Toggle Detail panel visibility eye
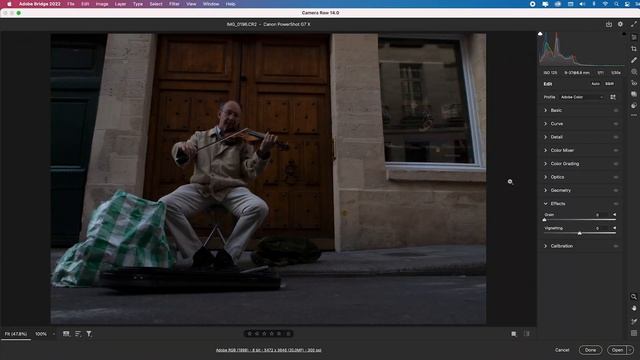Viewport: 640px width, 360px height. [x=616, y=137]
